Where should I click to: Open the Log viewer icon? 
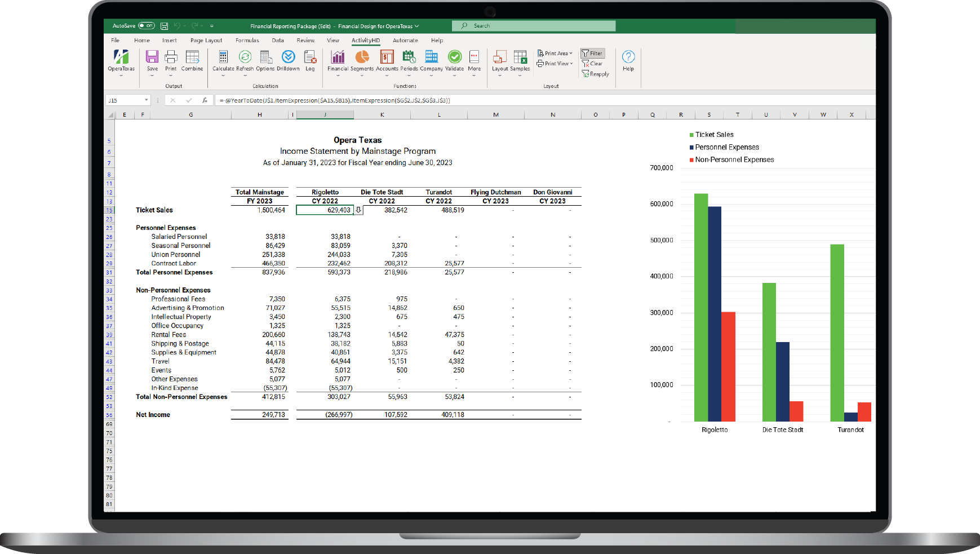(x=310, y=57)
